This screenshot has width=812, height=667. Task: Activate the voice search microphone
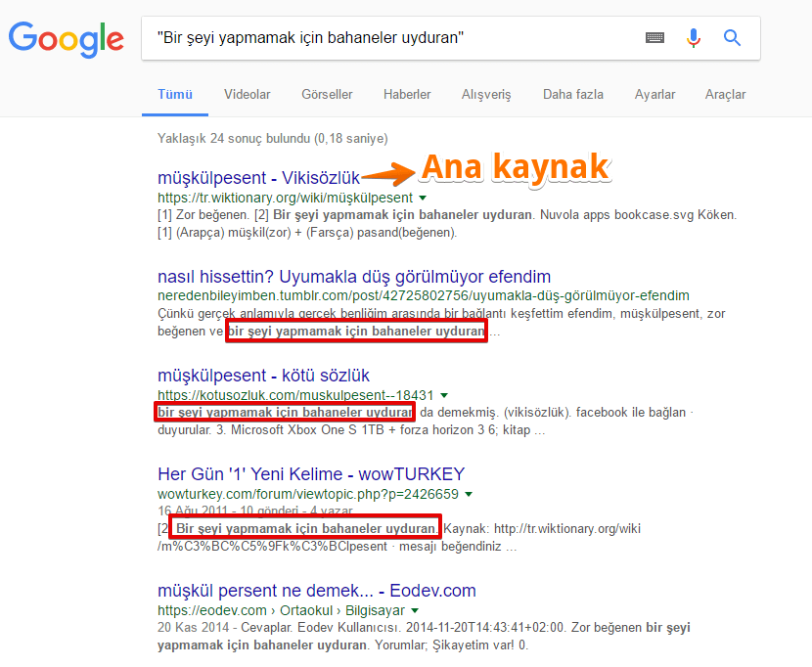(694, 38)
